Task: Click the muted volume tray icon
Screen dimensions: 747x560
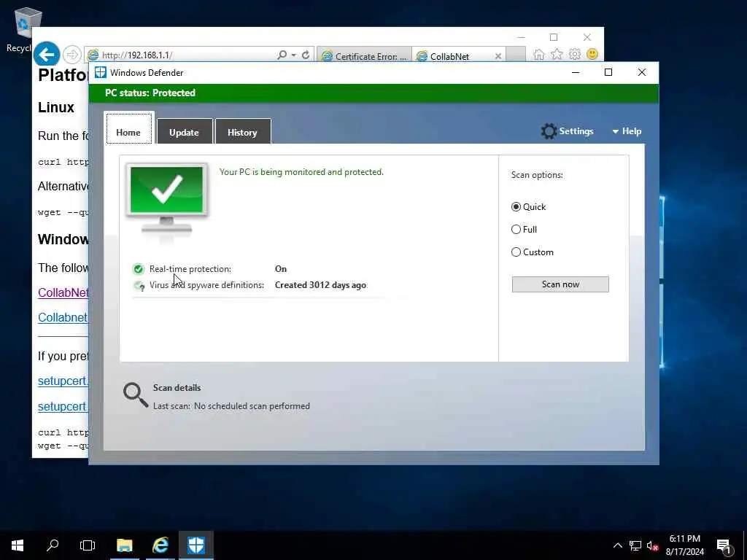Action: [652, 546]
